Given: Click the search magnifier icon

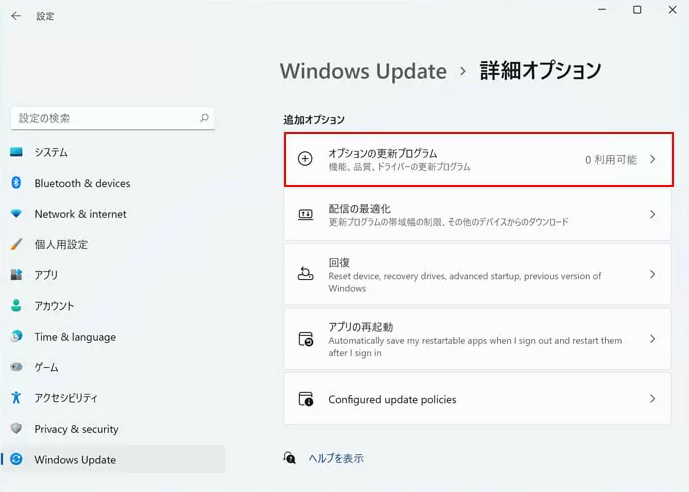Looking at the screenshot, I should coord(204,118).
